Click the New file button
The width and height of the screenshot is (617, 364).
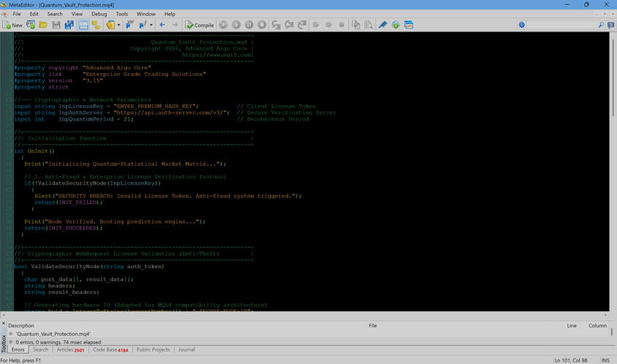pyautogui.click(x=12, y=25)
